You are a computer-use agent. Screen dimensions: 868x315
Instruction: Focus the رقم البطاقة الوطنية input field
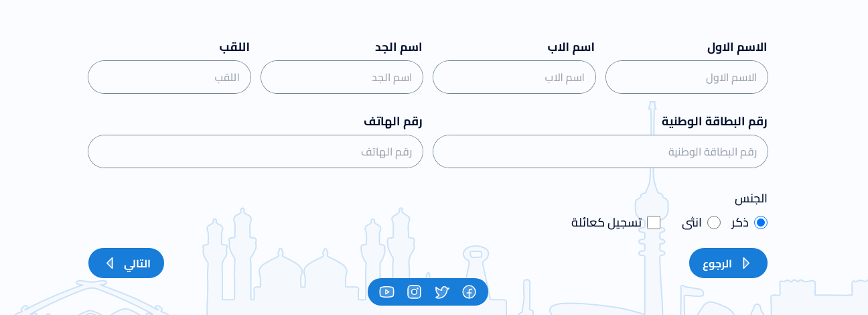pos(600,151)
